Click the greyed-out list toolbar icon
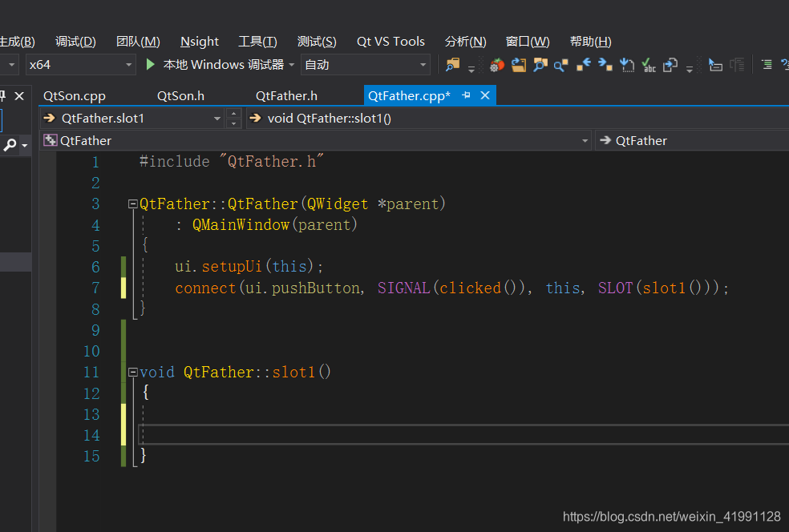This screenshot has height=532, width=789. coord(737,65)
